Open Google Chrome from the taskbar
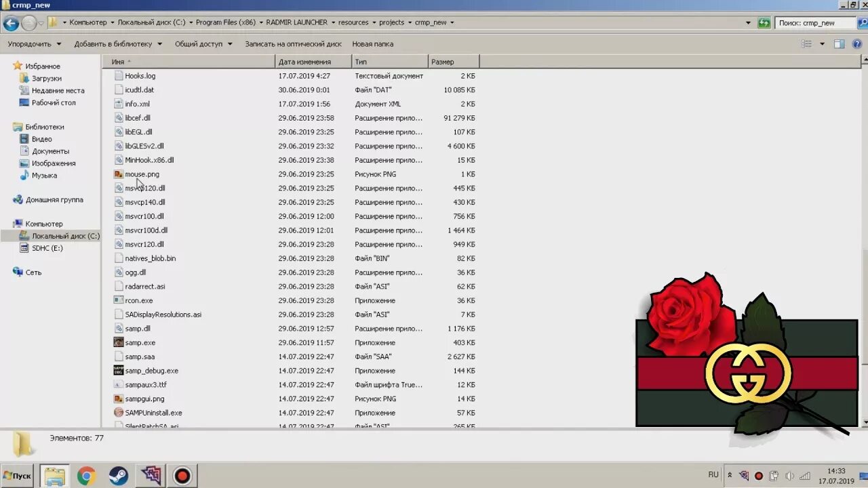 (86, 476)
